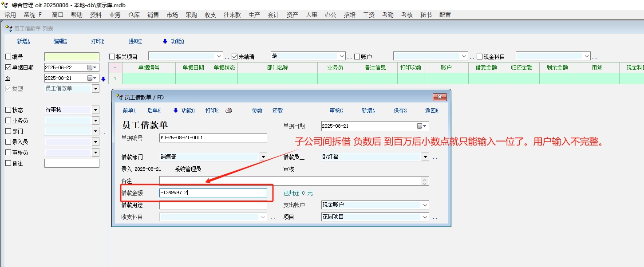Uncheck the 未结清 checkbox

coord(235,57)
